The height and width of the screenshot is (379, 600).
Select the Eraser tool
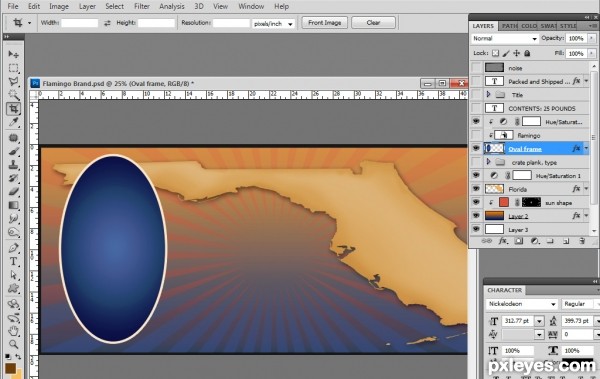[x=13, y=192]
